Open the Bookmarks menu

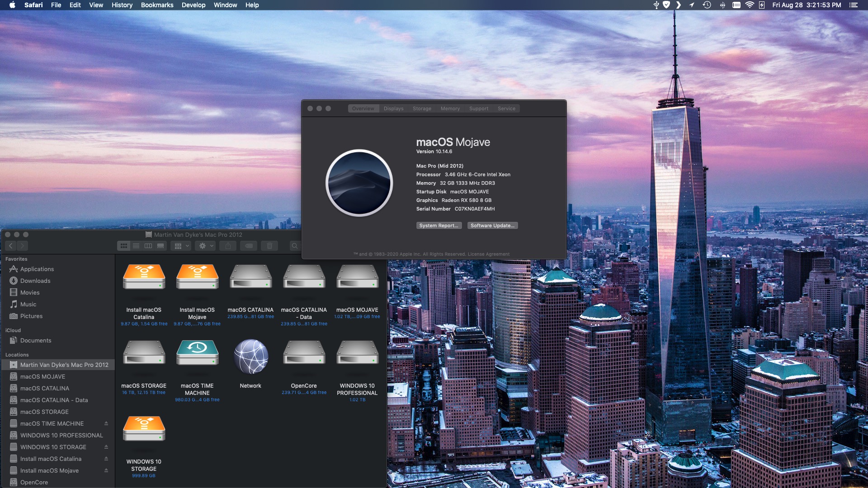pos(157,5)
